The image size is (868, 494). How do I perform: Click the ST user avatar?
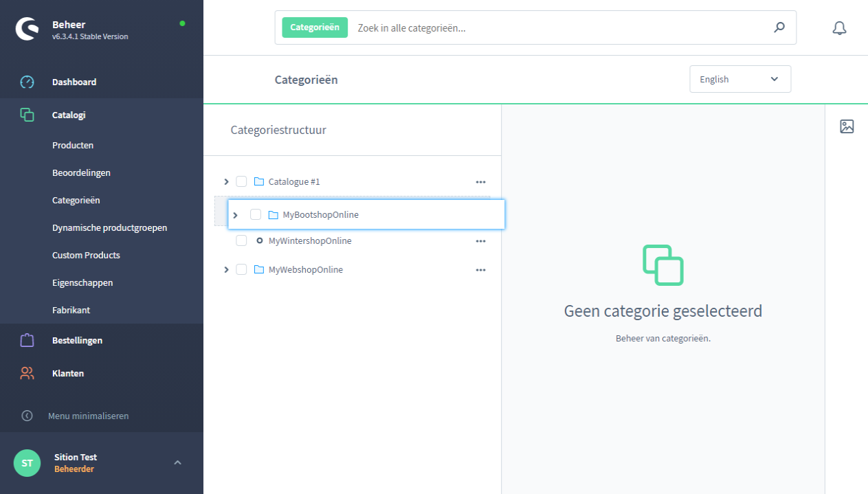click(27, 463)
